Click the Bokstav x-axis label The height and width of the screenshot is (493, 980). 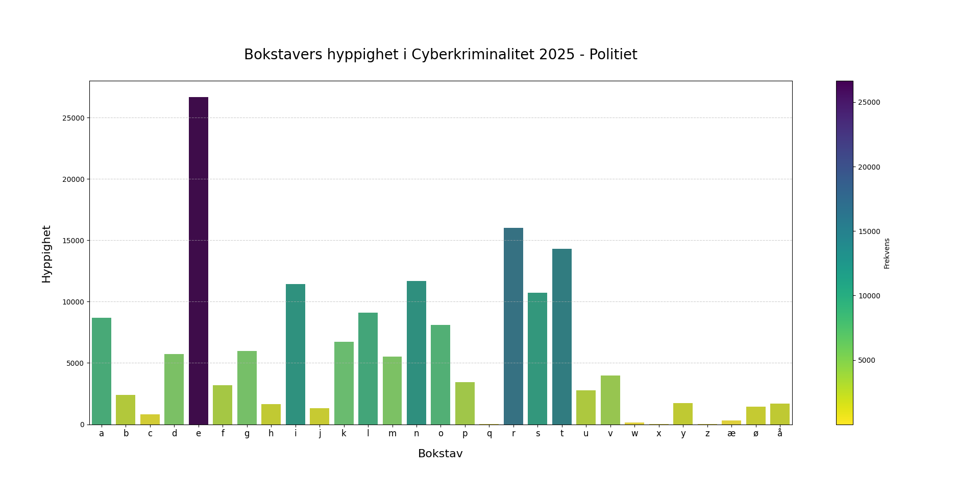click(x=440, y=454)
